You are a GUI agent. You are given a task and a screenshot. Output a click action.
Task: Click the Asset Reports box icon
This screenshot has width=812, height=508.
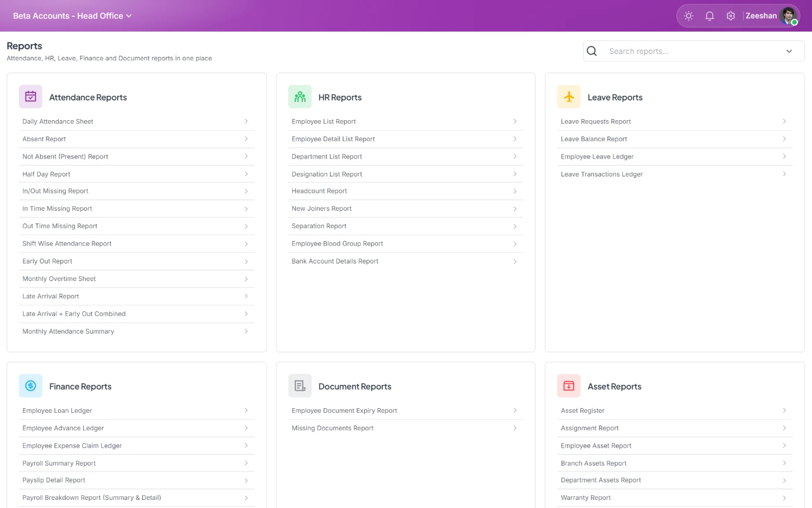(569, 386)
